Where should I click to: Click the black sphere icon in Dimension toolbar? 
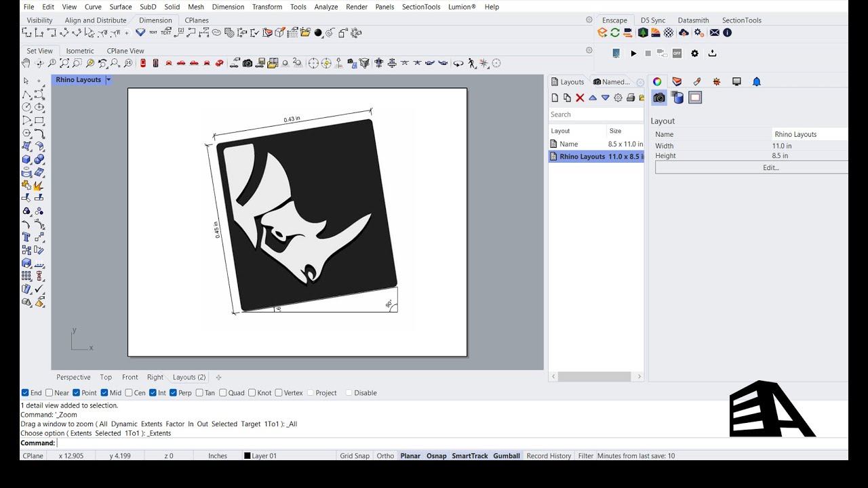tap(318, 33)
